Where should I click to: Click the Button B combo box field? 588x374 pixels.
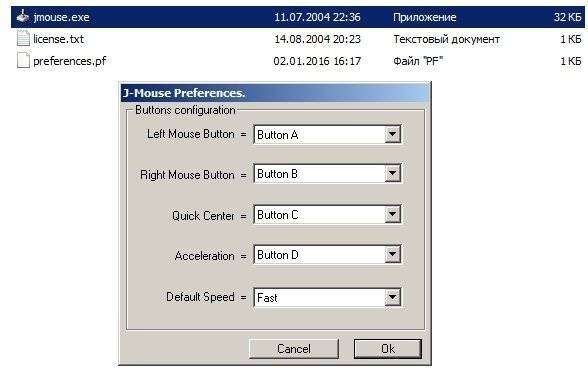[x=327, y=174]
